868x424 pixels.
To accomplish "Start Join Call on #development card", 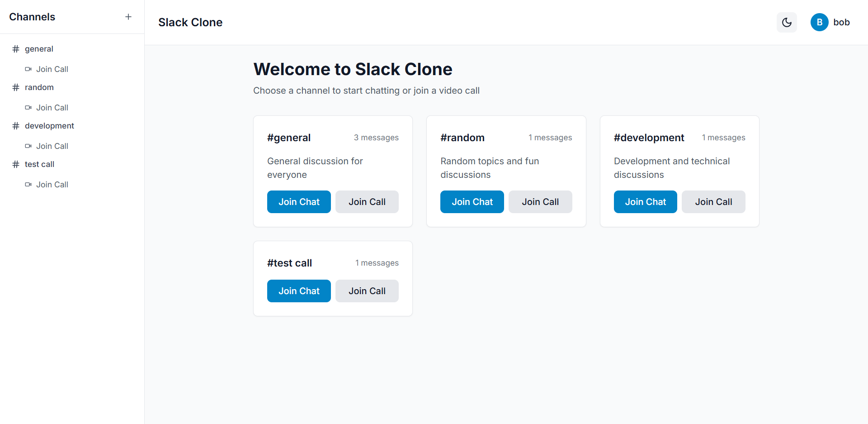I will tap(713, 202).
